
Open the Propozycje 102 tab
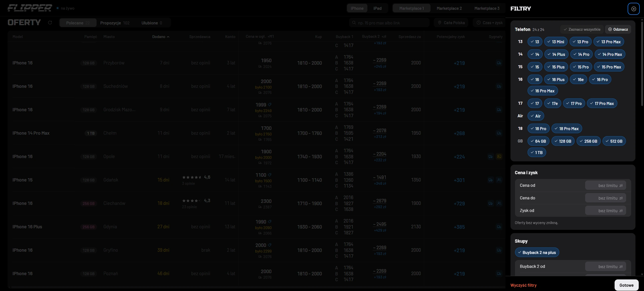pos(115,23)
